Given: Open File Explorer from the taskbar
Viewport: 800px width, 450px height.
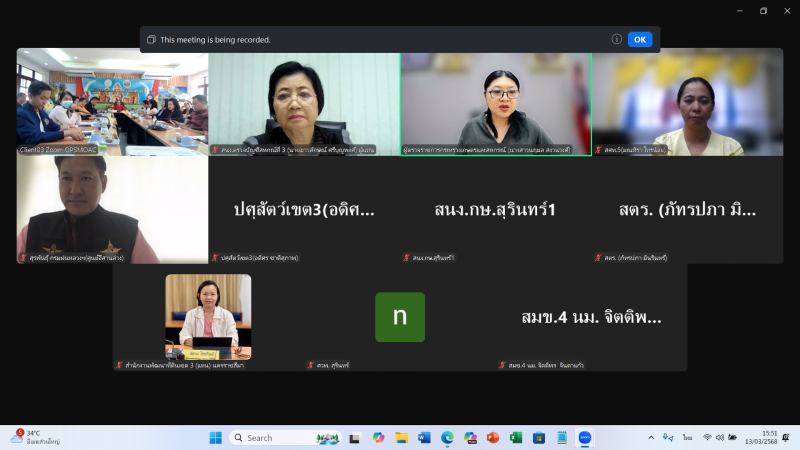Looking at the screenshot, I should coord(401,438).
